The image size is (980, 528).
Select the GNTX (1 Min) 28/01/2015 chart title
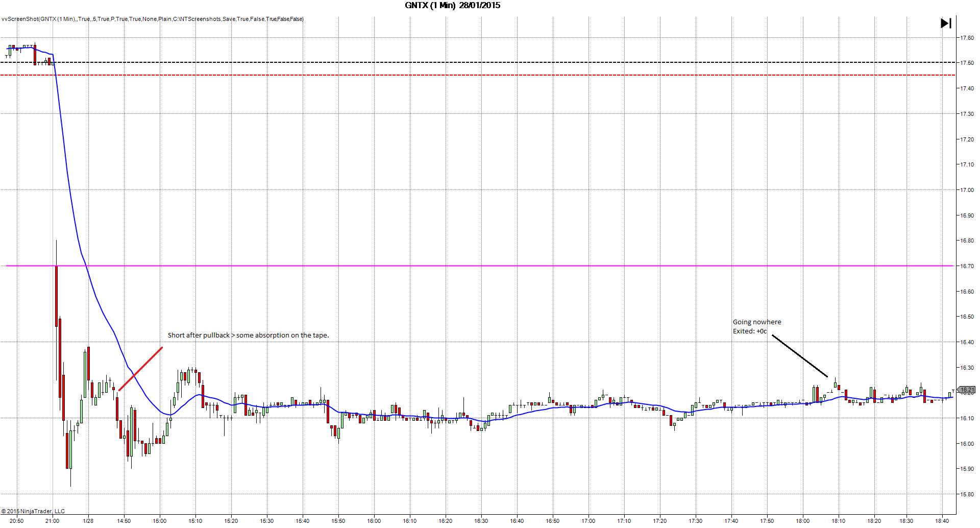click(x=453, y=6)
